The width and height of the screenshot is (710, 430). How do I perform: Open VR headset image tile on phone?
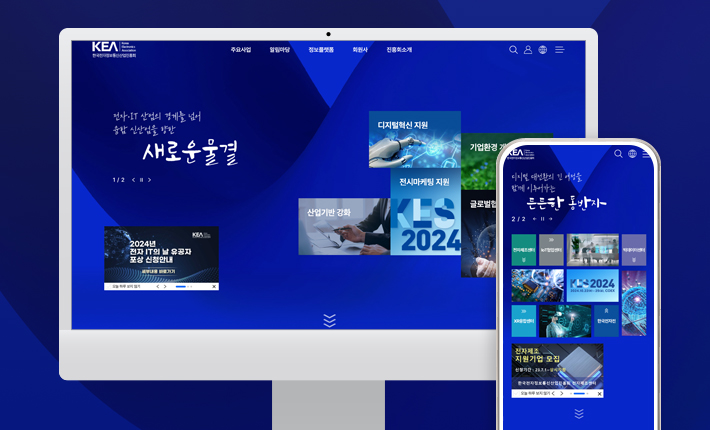pyautogui.click(x=565, y=321)
